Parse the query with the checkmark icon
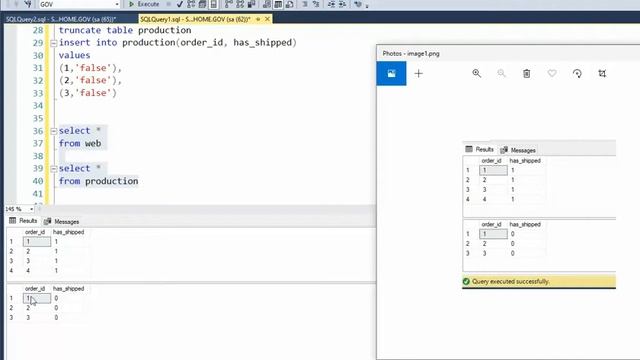 (x=180, y=4)
